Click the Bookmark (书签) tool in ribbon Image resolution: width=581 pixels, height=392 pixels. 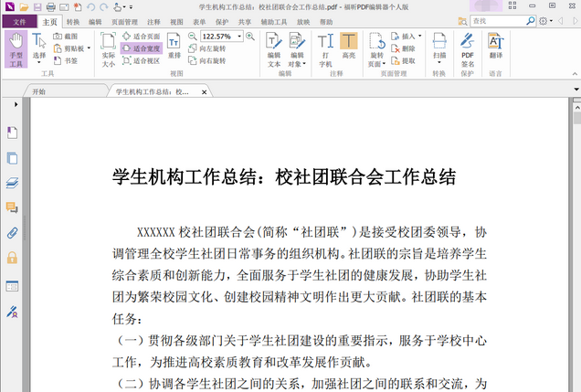pyautogui.click(x=65, y=60)
